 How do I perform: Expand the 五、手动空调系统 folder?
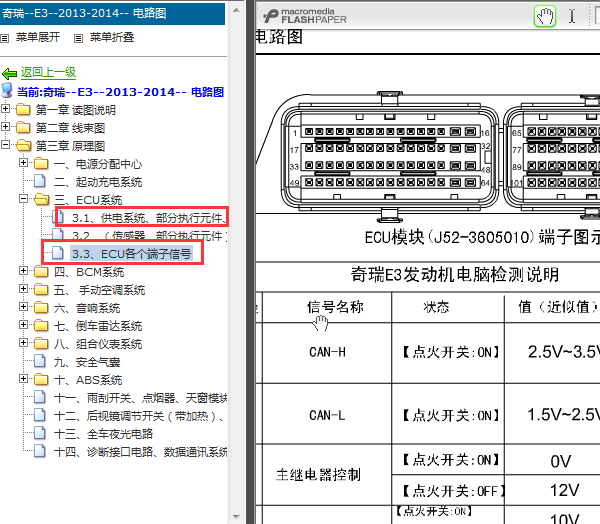click(x=23, y=289)
